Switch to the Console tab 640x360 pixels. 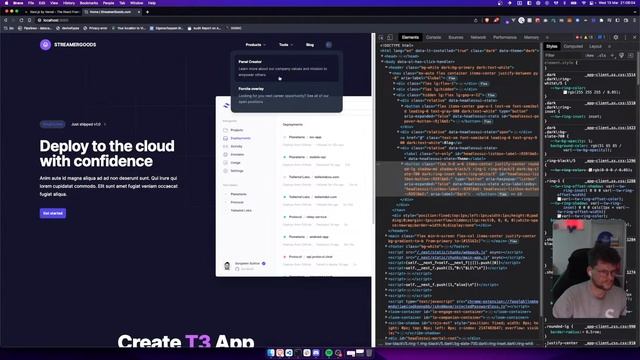point(433,38)
